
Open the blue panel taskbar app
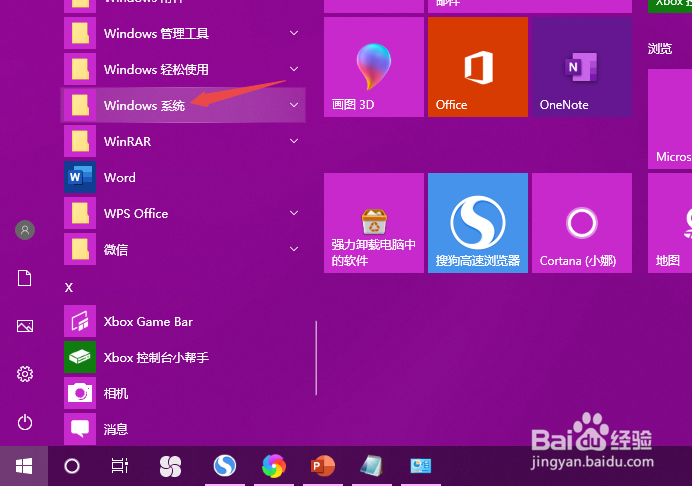[x=421, y=466]
